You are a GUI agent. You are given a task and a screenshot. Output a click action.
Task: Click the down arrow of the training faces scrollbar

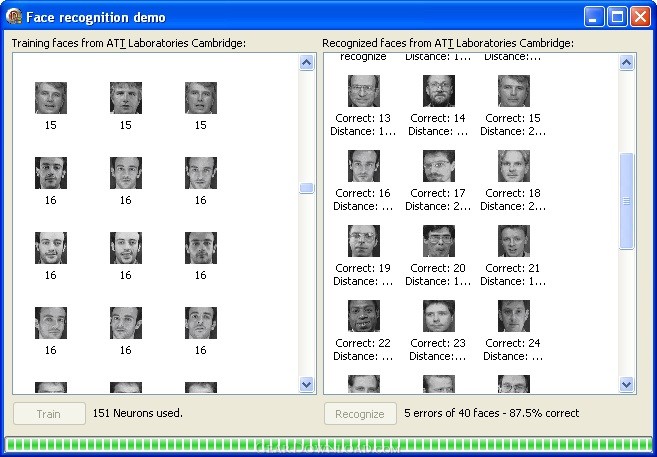pyautogui.click(x=307, y=384)
